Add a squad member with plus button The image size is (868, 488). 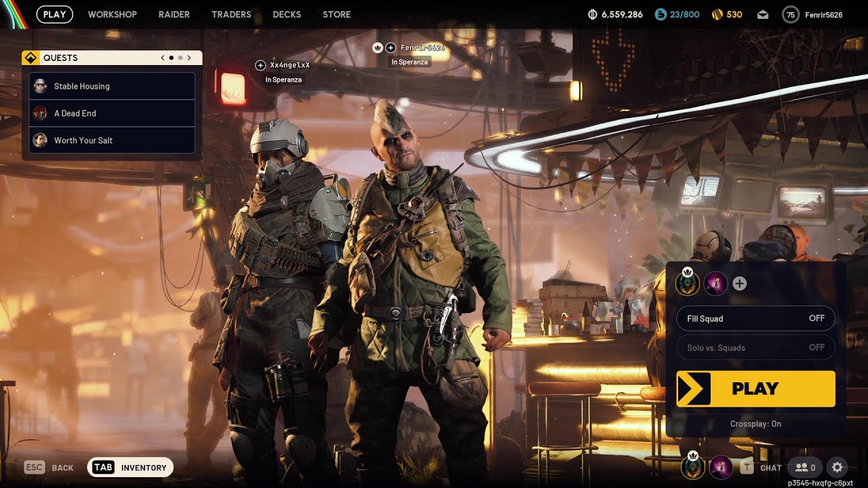[x=740, y=284]
